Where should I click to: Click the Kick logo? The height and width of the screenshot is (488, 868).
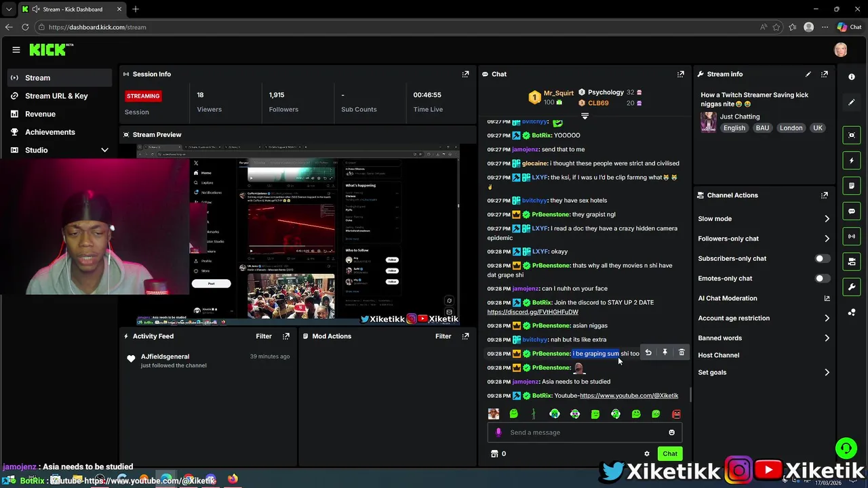pyautogui.click(x=51, y=49)
